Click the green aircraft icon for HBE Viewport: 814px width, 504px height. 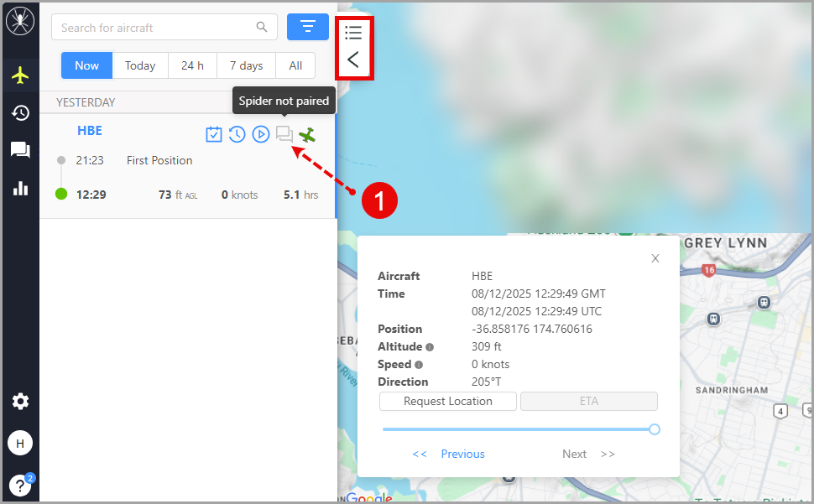[x=309, y=134]
